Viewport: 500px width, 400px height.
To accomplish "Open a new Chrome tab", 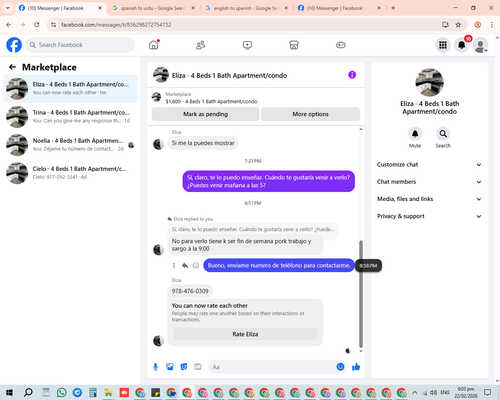I will tap(393, 8).
